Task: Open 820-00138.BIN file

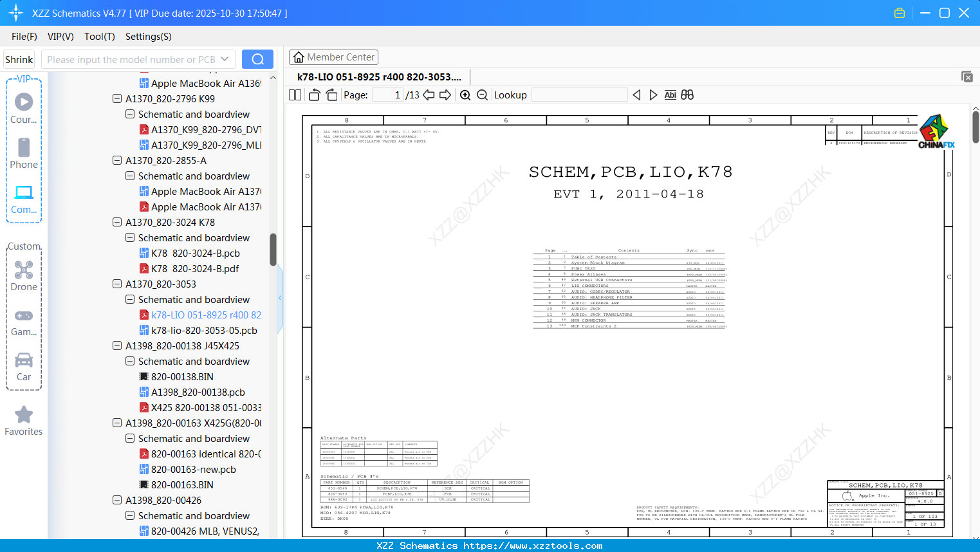Action: click(176, 377)
